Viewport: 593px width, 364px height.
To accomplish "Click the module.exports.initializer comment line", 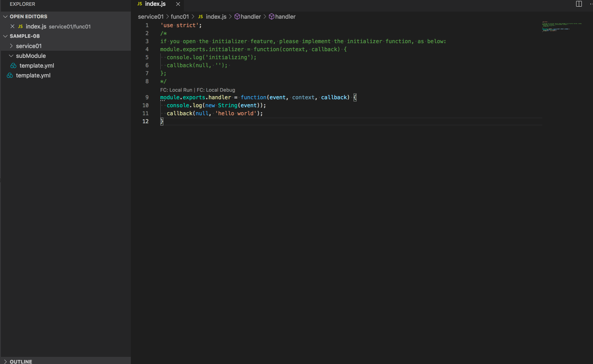I will click(253, 49).
